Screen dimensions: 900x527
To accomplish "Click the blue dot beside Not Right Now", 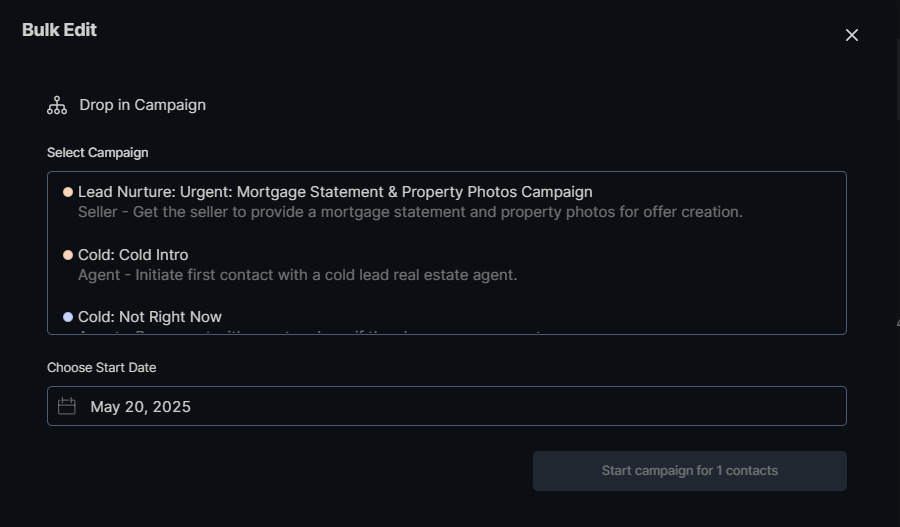I will pyautogui.click(x=68, y=317).
